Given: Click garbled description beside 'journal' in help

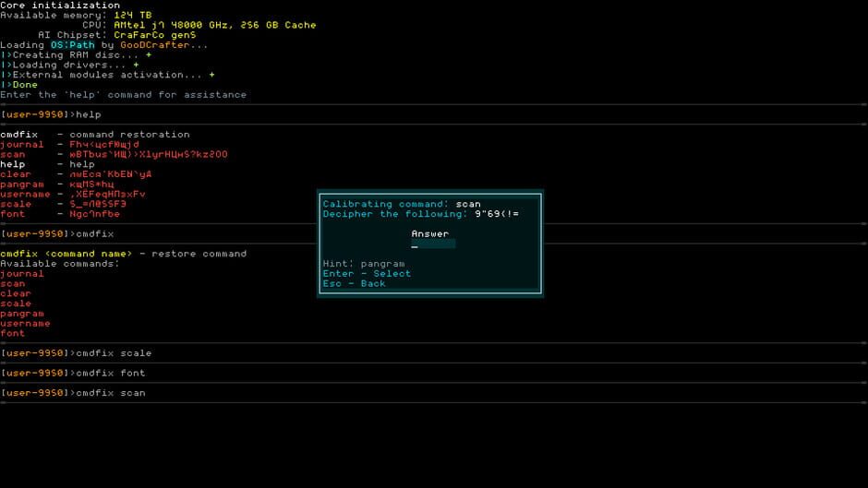Looking at the screenshot, I should 104,145.
